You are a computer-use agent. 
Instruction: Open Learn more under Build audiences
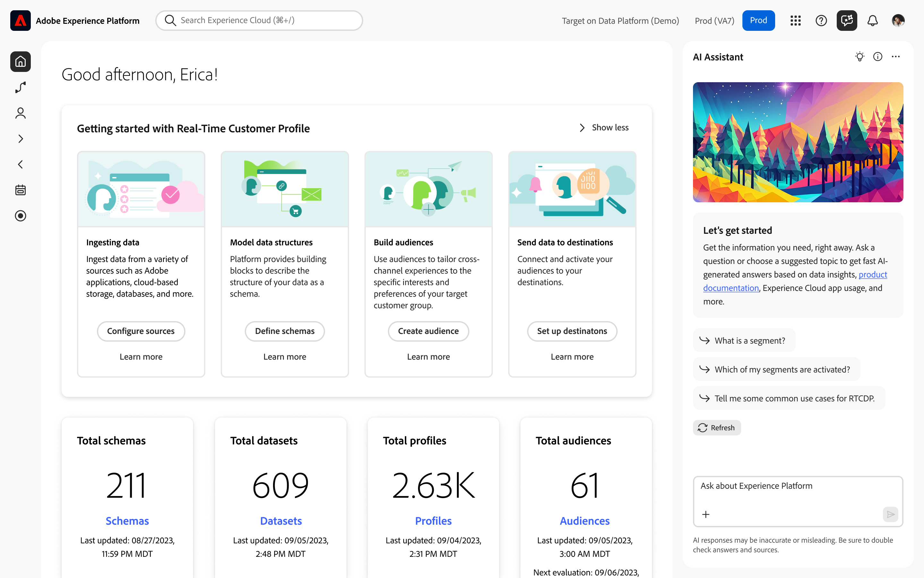(428, 357)
